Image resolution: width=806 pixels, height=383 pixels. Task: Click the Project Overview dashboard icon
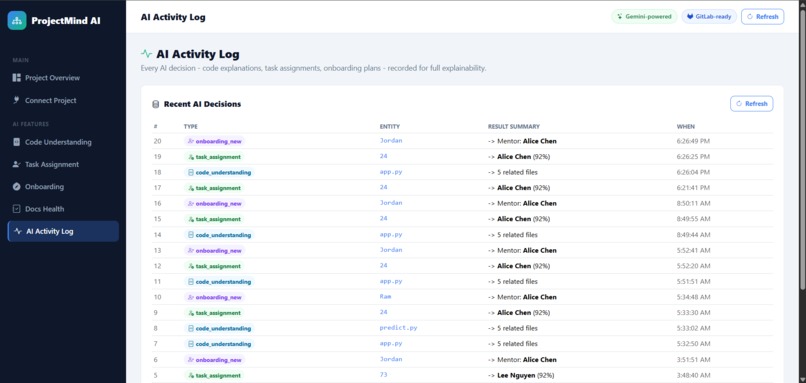pos(16,78)
